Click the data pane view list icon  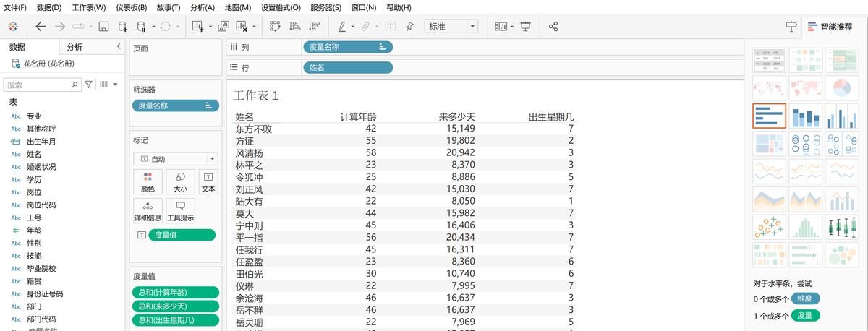(103, 85)
